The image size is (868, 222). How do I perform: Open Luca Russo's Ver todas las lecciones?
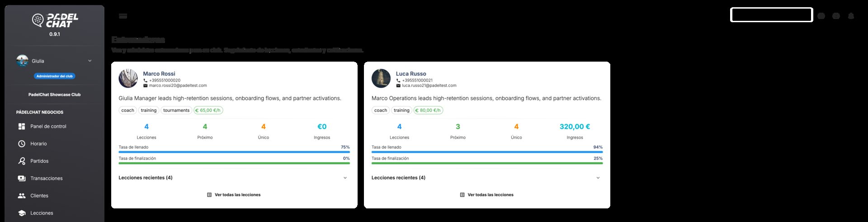487,195
